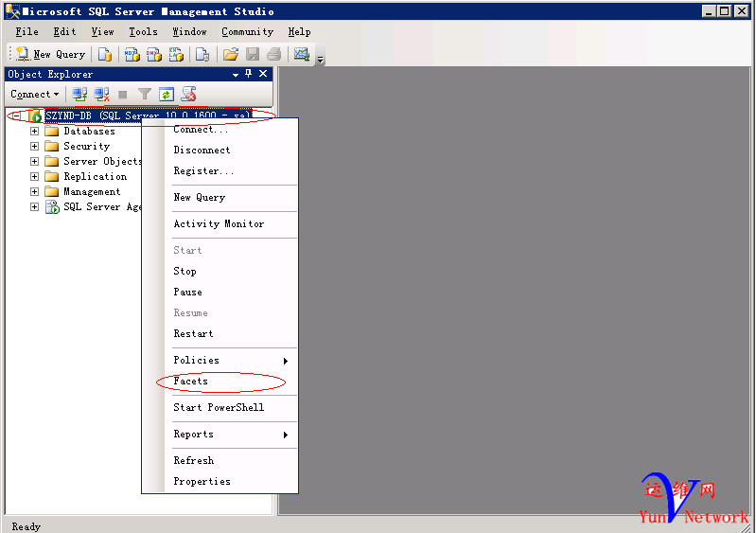
Task: Open the Edit menu
Action: (64, 32)
